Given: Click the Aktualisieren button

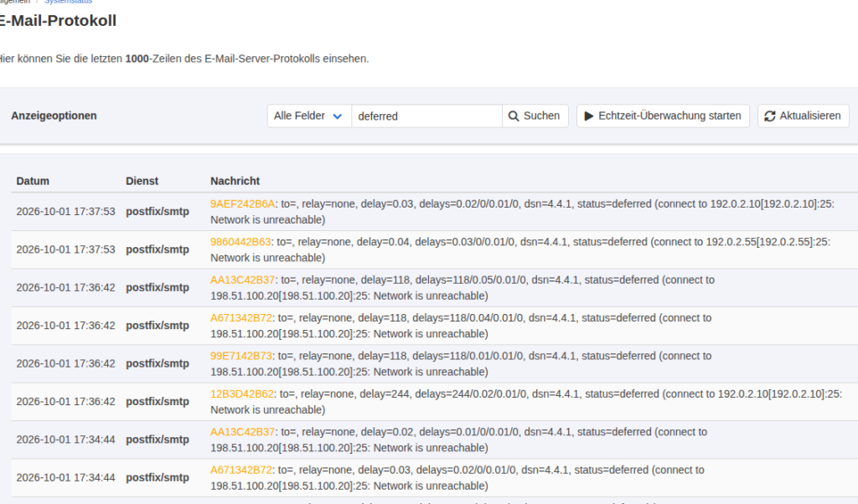Looking at the screenshot, I should (x=803, y=116).
